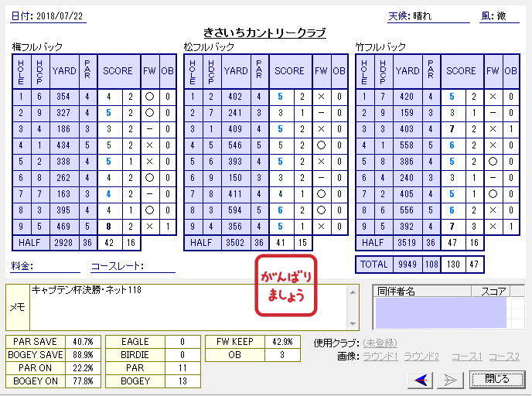532x396 pixels.
Task: Select the 同伴者名 column header
Action: [422, 291]
